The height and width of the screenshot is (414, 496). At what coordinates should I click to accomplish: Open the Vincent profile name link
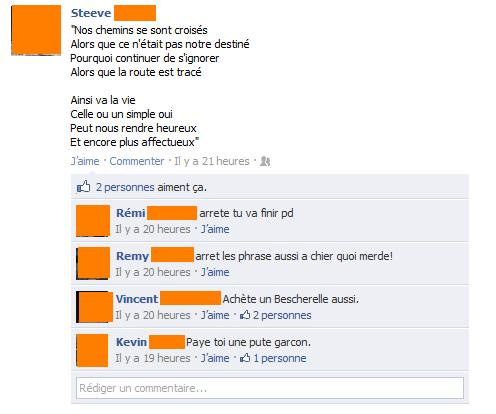pyautogui.click(x=137, y=299)
